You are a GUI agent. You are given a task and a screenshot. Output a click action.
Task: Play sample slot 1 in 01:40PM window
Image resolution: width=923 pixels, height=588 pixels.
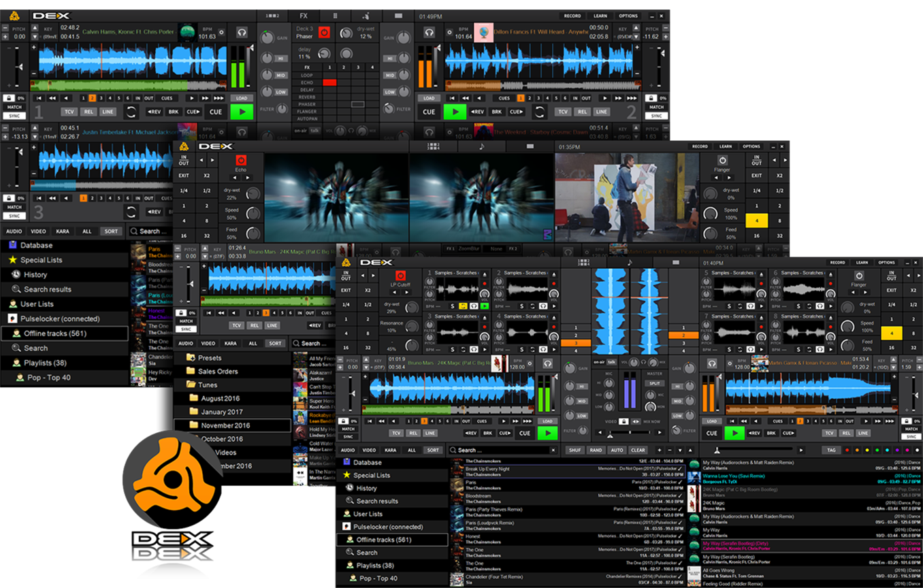tap(485, 306)
